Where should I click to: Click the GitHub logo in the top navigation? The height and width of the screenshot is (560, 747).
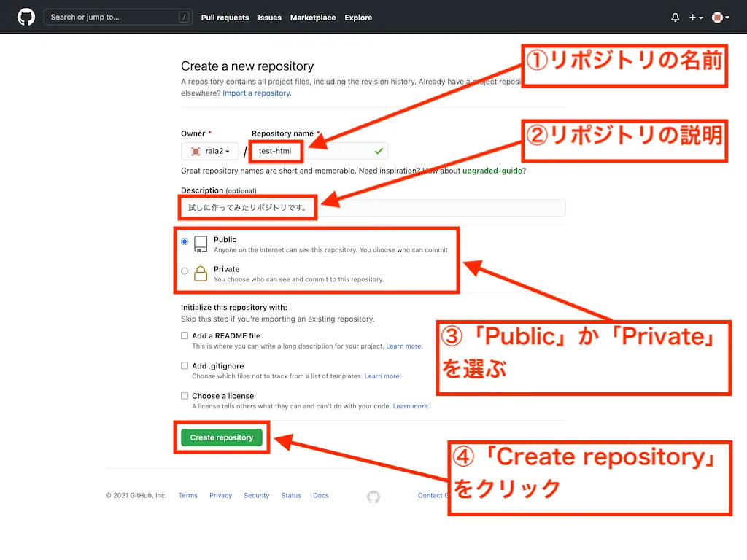click(x=26, y=16)
